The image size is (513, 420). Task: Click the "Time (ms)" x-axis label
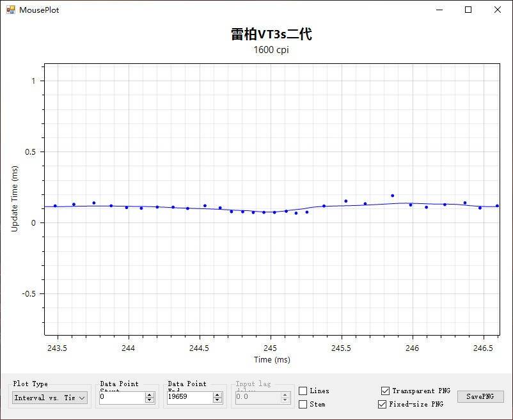coord(272,359)
